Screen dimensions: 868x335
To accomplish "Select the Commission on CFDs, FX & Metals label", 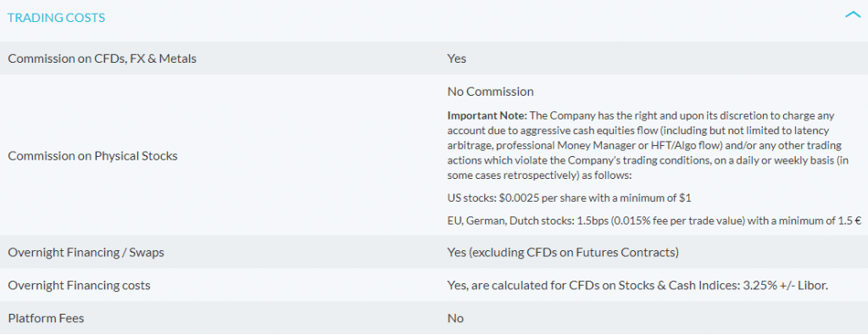I will click(x=103, y=59).
